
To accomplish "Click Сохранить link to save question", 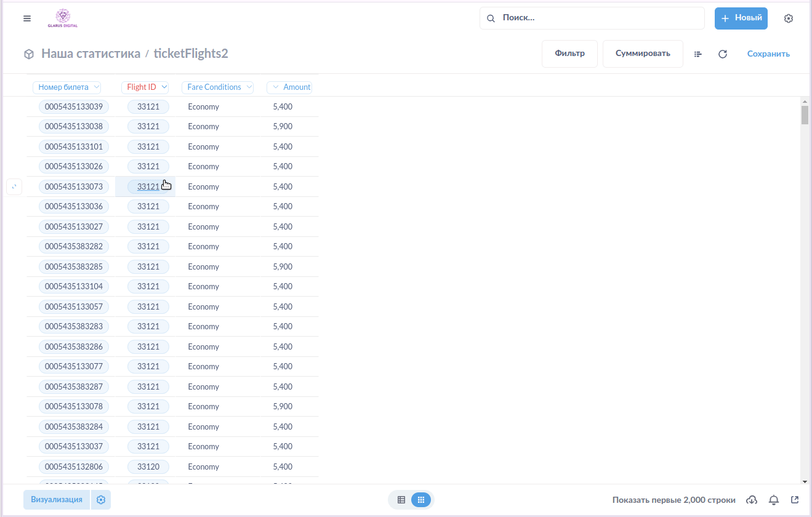I will (768, 54).
